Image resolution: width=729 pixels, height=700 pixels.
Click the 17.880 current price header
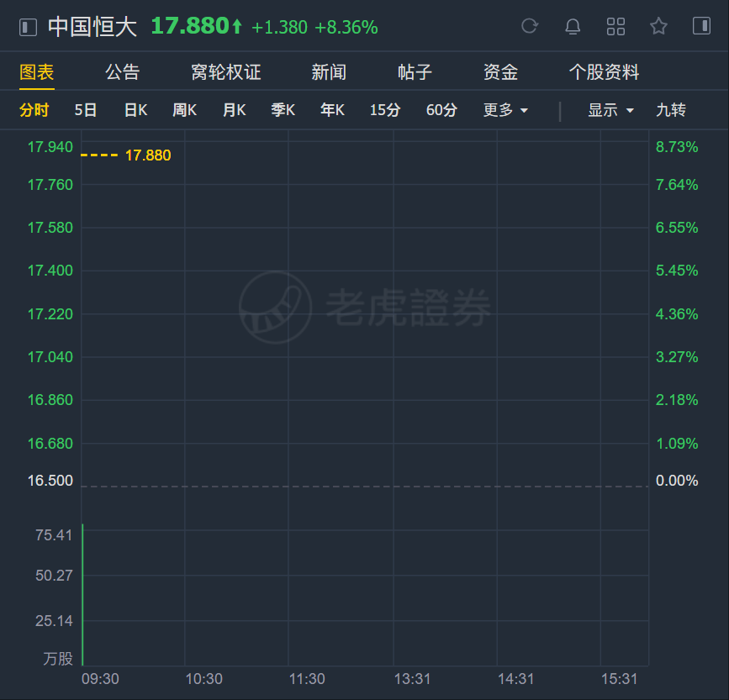(x=190, y=26)
